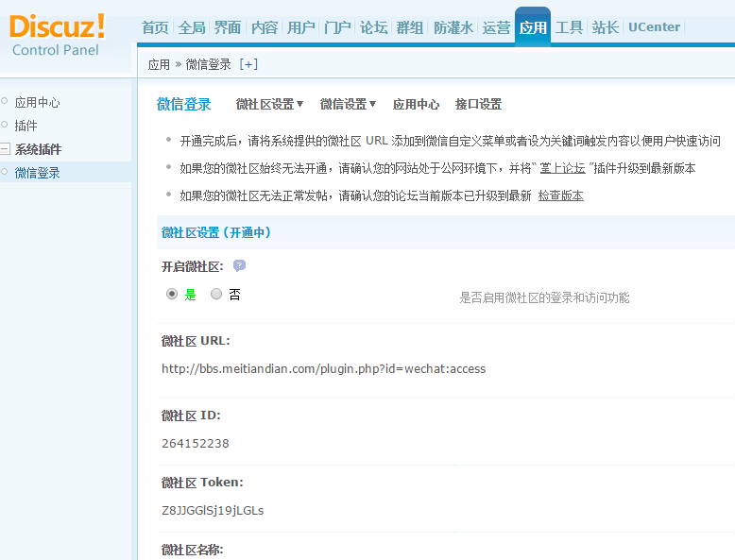Image resolution: width=735 pixels, height=560 pixels.
Task: Open 插件 in the left sidebar
Action: coord(26,126)
